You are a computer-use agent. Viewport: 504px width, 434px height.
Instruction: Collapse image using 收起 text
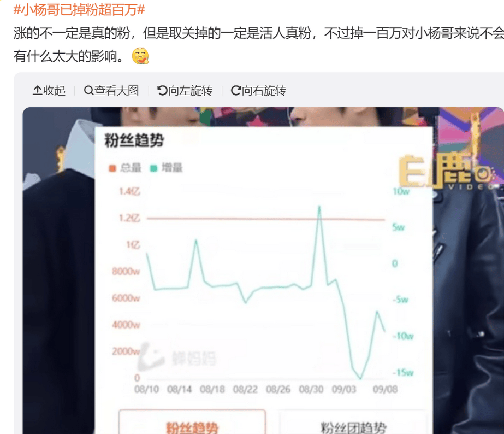pos(54,91)
